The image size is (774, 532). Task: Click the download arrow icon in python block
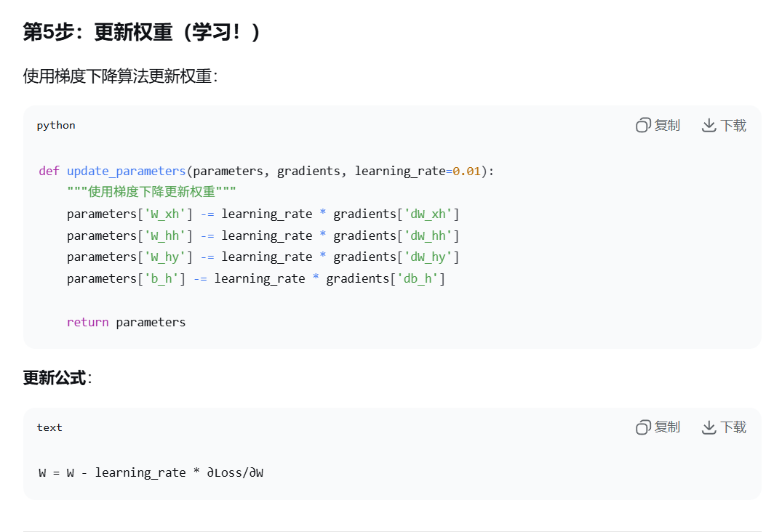click(x=709, y=125)
